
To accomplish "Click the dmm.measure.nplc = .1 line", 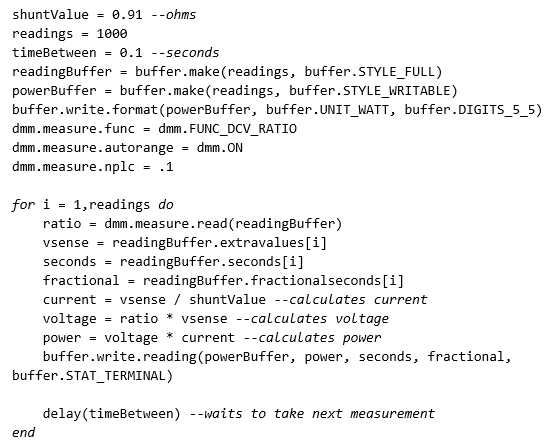I will [x=93, y=167].
